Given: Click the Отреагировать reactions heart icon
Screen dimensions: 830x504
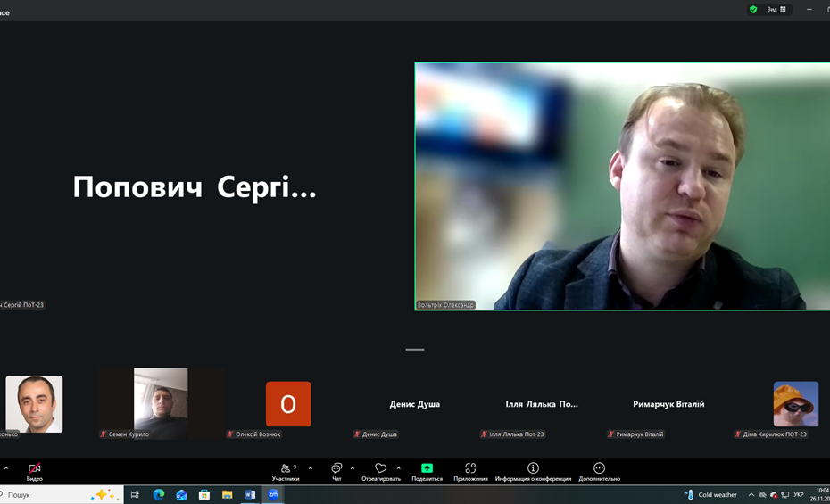Looking at the screenshot, I should point(381,469).
